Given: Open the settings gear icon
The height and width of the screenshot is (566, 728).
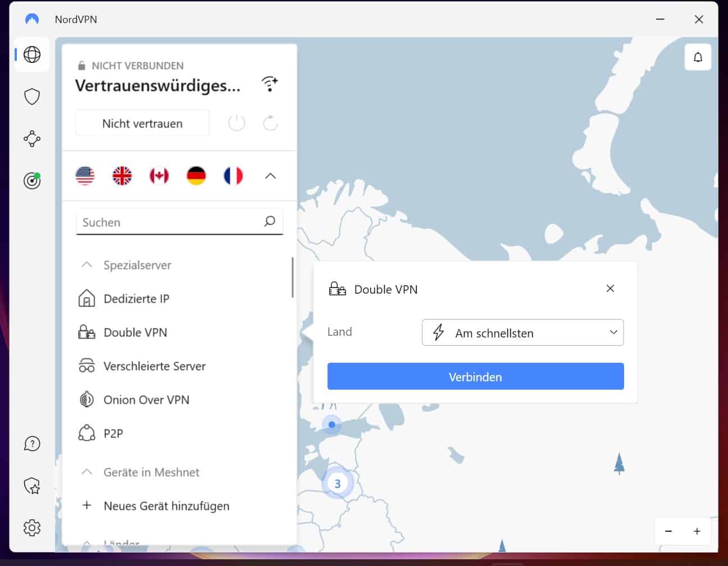Looking at the screenshot, I should [x=32, y=528].
